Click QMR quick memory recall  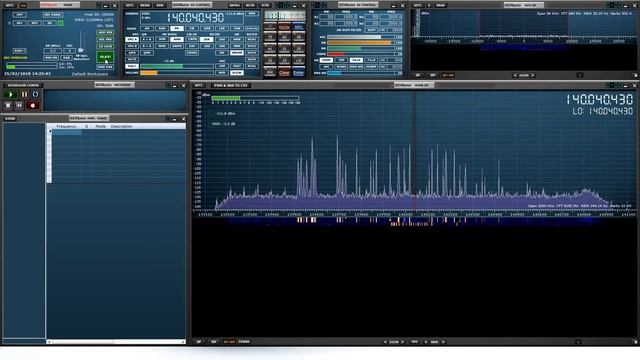pos(147,53)
